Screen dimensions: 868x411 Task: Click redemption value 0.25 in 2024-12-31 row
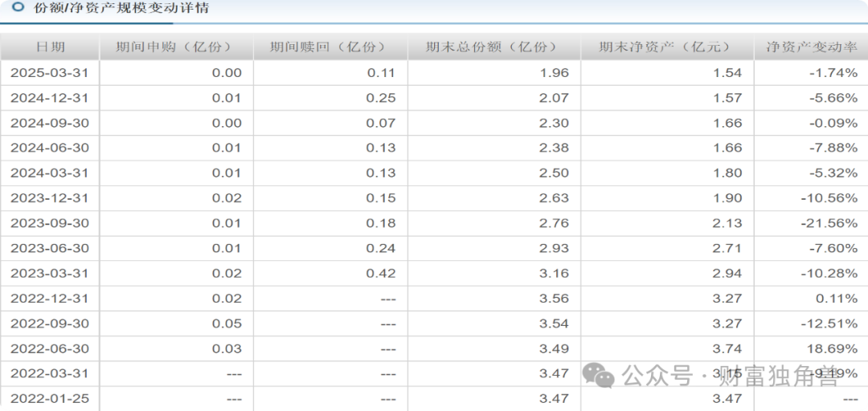point(381,98)
